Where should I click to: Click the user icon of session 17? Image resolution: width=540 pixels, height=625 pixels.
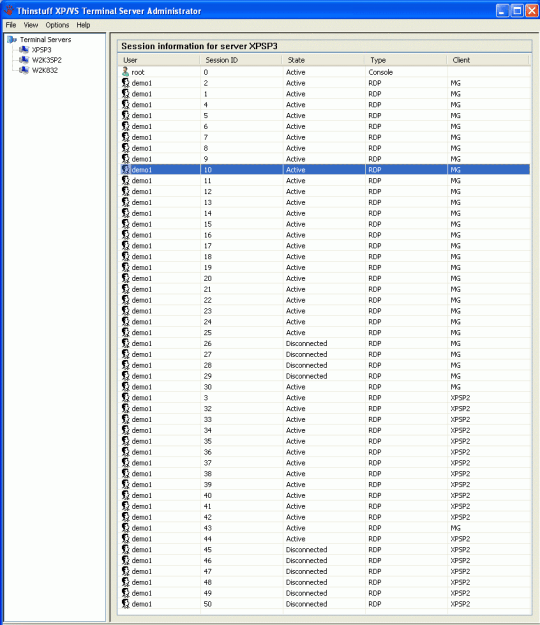(126, 246)
